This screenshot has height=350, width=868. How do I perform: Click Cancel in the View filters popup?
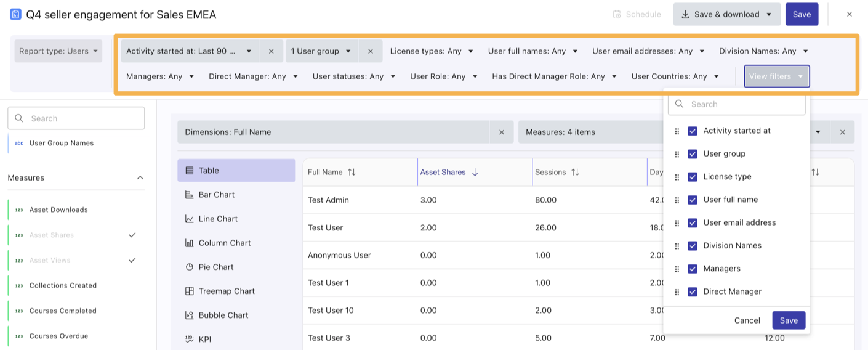pos(747,320)
